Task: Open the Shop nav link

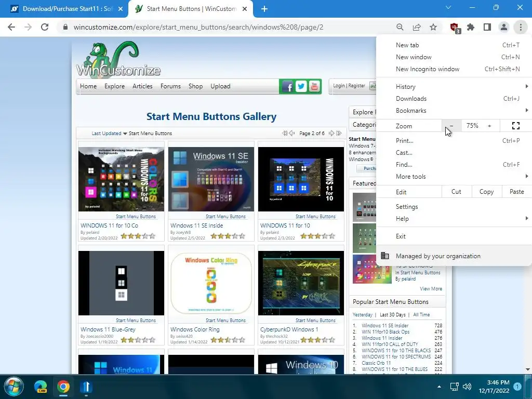Action: (195, 86)
